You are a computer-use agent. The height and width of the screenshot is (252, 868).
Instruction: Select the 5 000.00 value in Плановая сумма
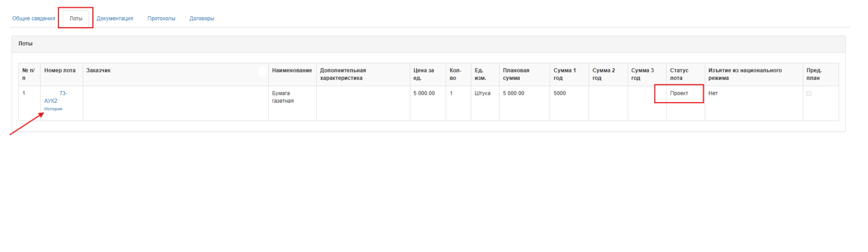coord(514,93)
